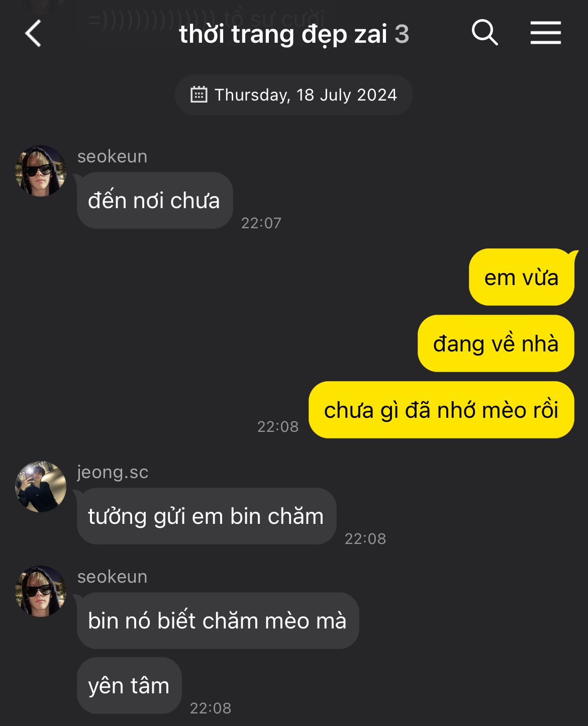Select the "đang về nhà" message
Screen dimensions: 588x726
coord(496,343)
